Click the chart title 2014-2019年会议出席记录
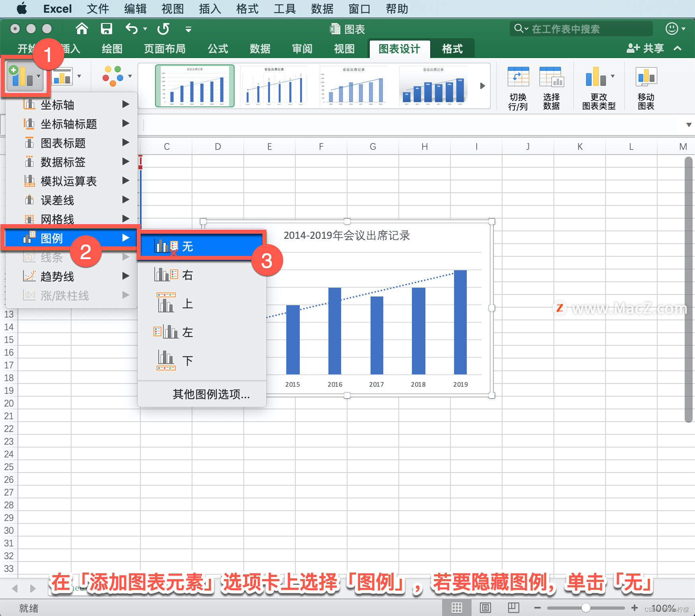The image size is (695, 616). click(347, 235)
